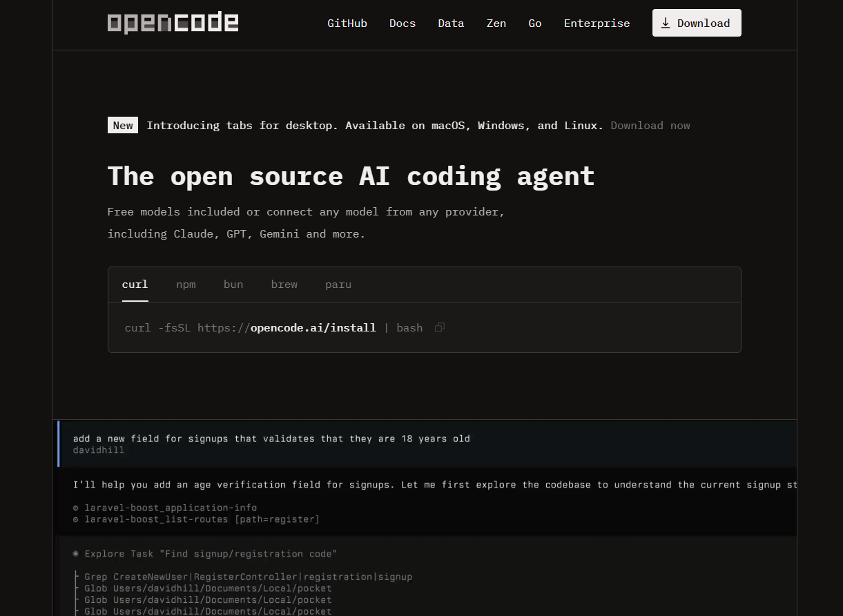Image resolution: width=843 pixels, height=616 pixels.
Task: Select the paru tab
Action: tap(338, 285)
